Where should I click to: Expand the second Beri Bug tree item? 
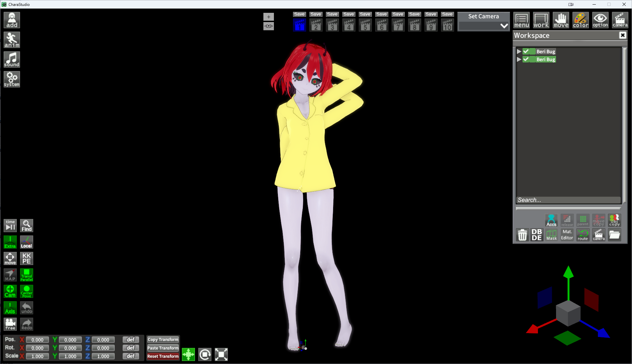[x=519, y=59]
